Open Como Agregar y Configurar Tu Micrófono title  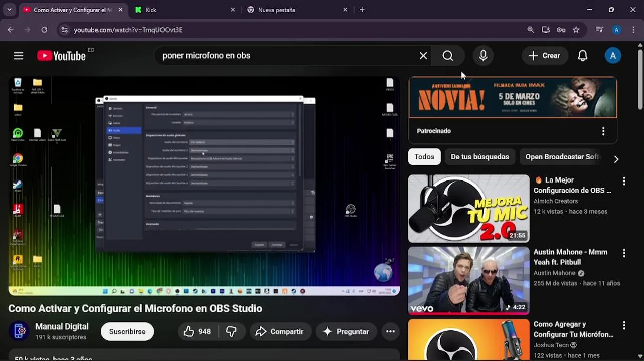[573, 329]
